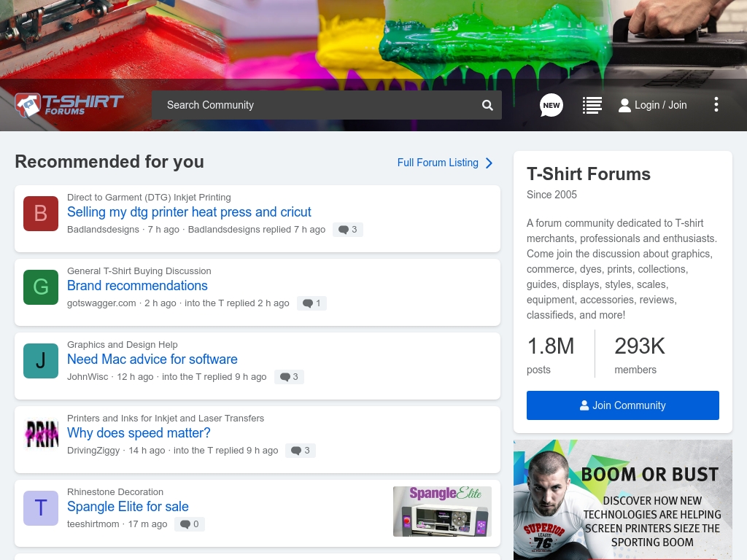The width and height of the screenshot is (747, 560).
Task: Click the T-Shirt Forums logo
Action: click(69, 104)
